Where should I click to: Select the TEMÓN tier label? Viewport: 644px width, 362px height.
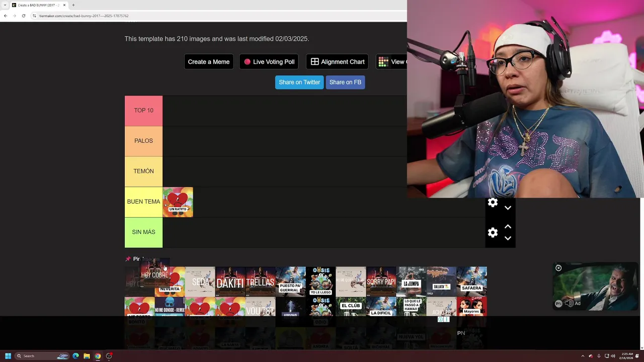143,171
